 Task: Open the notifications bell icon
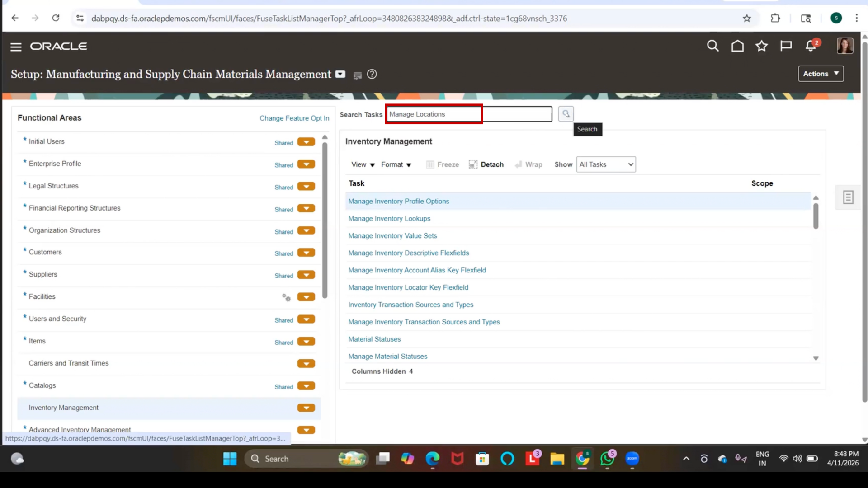pyautogui.click(x=811, y=46)
